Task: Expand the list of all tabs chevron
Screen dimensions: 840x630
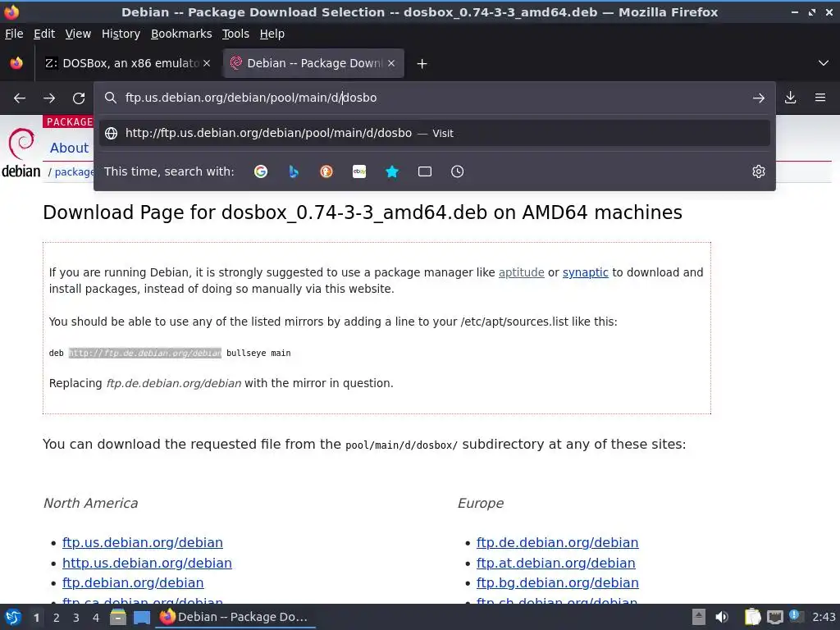Action: (x=824, y=63)
